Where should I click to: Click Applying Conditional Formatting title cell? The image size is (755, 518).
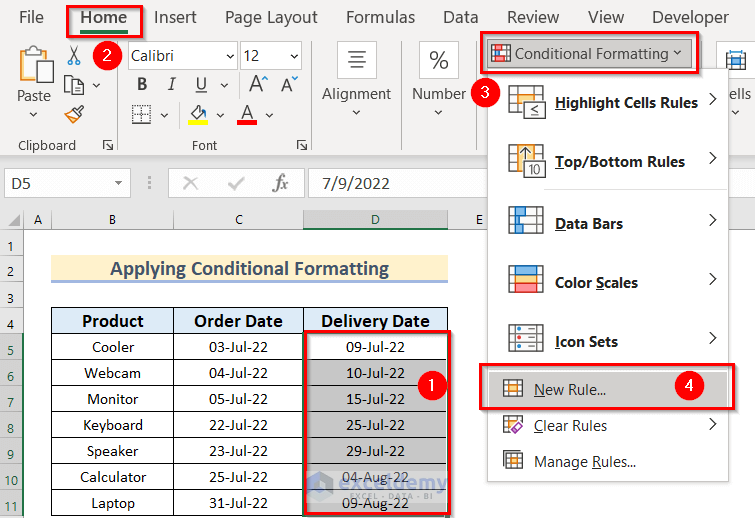(249, 269)
